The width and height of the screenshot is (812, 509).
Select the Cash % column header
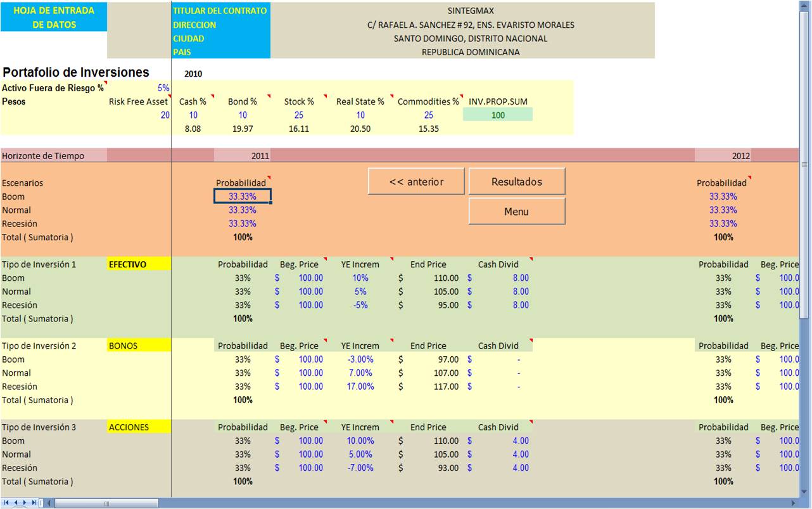193,101
